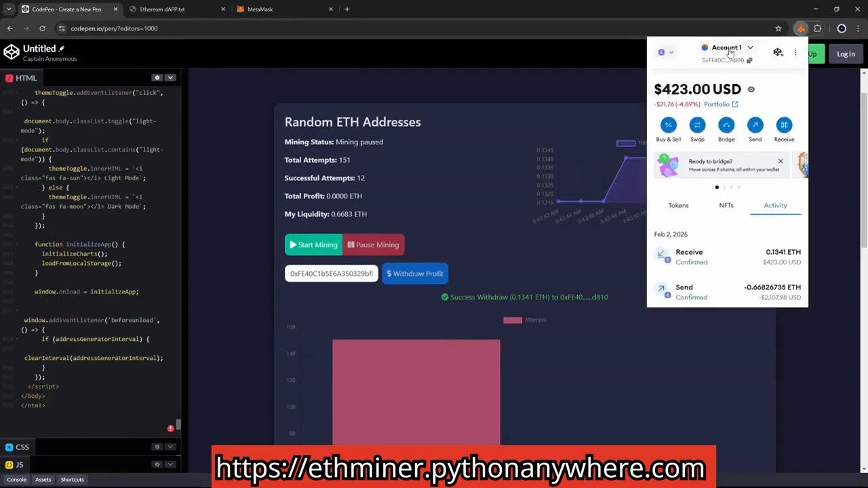Click the site info icon in the address bar
Viewport: 868px width, 488px height.
click(62, 28)
